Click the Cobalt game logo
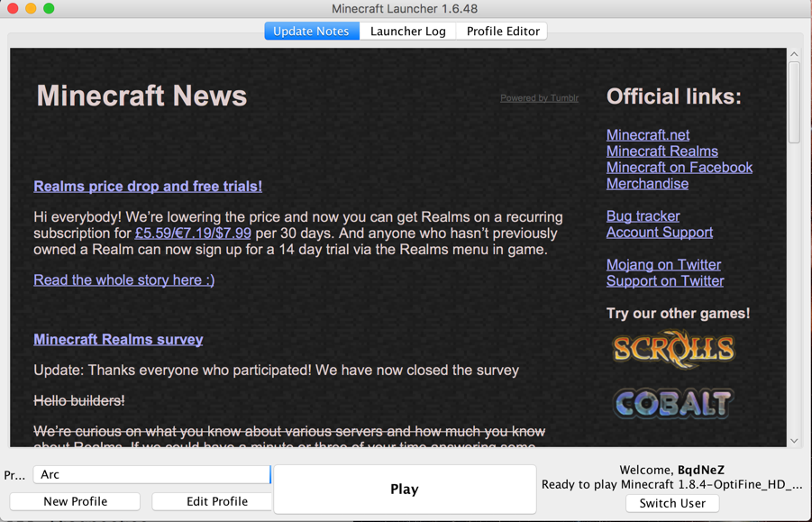Screen dimensions: 812x522 673,403
